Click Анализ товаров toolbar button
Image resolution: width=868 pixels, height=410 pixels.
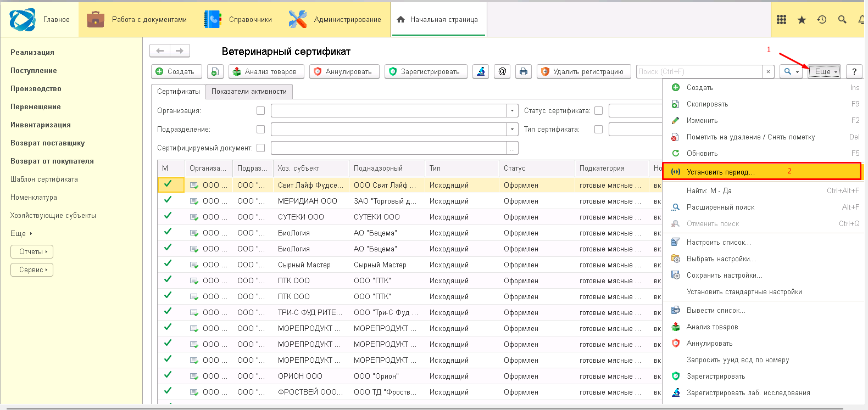266,71
